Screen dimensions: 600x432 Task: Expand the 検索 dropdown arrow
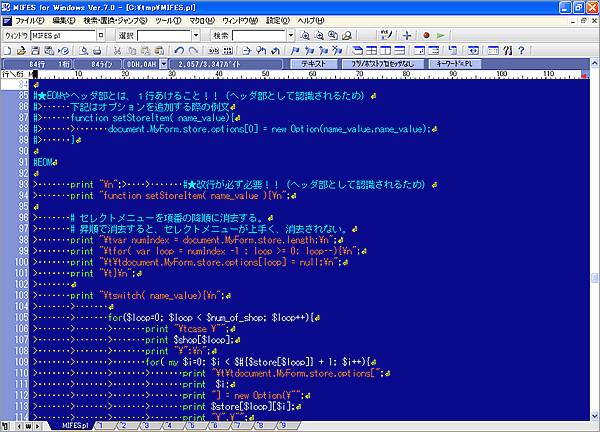(291, 36)
